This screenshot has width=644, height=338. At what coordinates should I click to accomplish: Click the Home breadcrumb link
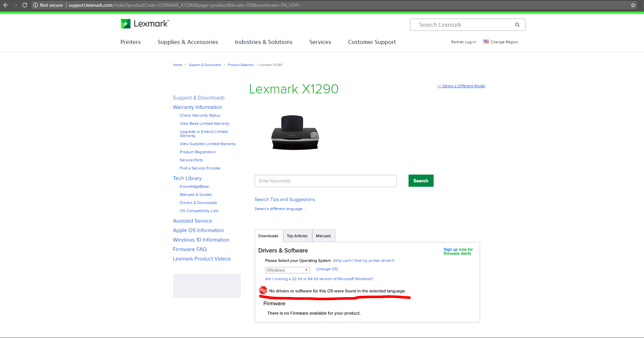tap(177, 65)
